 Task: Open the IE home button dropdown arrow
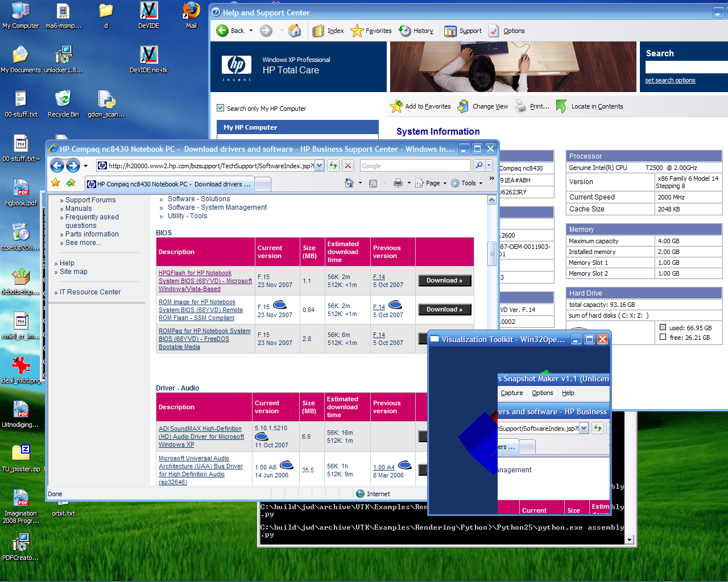coord(360,183)
